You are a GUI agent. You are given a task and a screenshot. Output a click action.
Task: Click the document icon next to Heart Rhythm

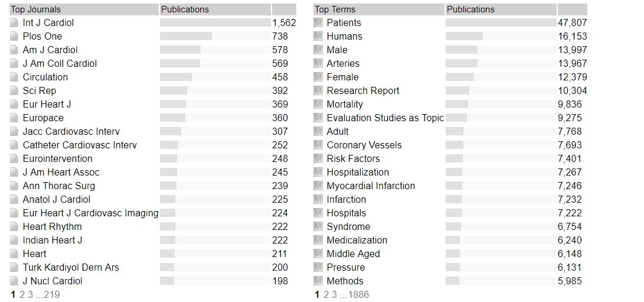click(15, 227)
